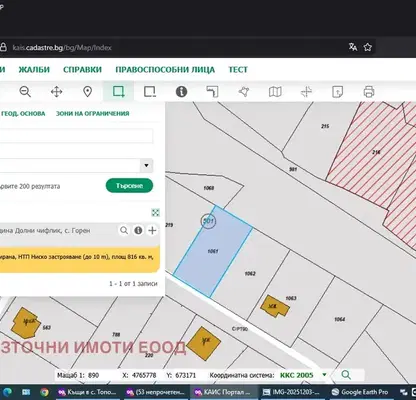Click the orange building beside parcel 563

(x=25, y=323)
